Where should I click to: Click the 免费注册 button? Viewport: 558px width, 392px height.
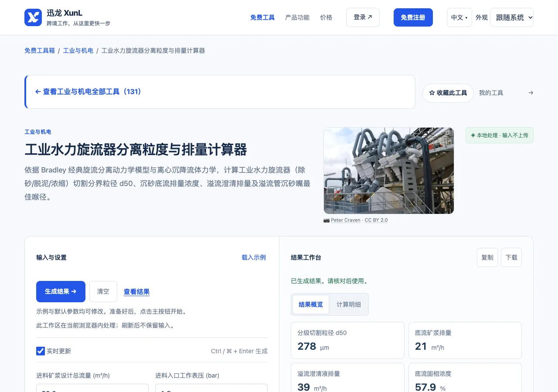coord(413,17)
